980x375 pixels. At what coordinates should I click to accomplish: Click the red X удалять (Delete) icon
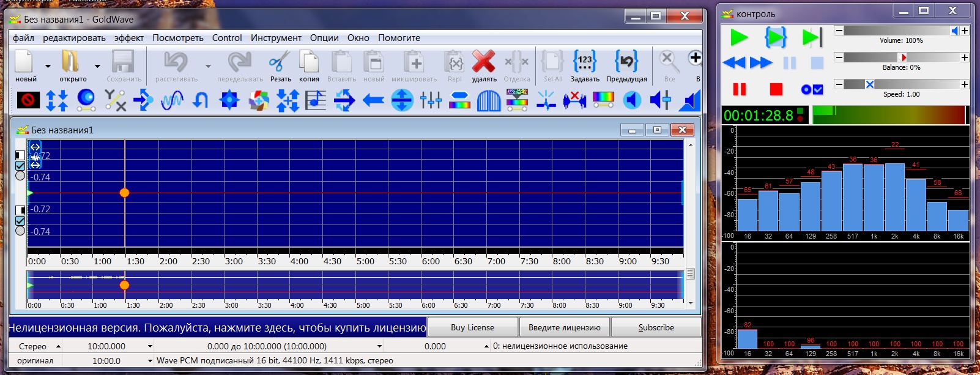[x=483, y=62]
